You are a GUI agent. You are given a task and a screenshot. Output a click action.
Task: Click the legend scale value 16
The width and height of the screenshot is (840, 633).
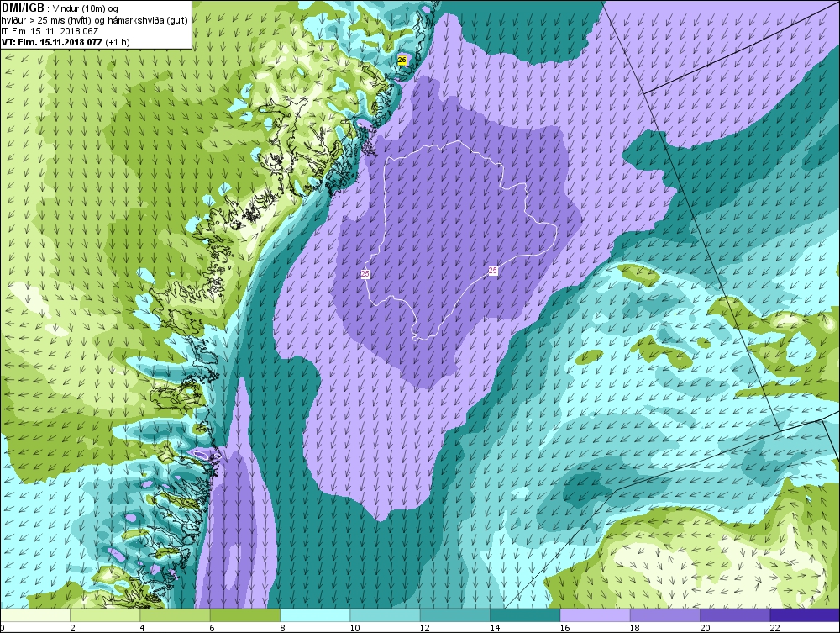(x=564, y=628)
